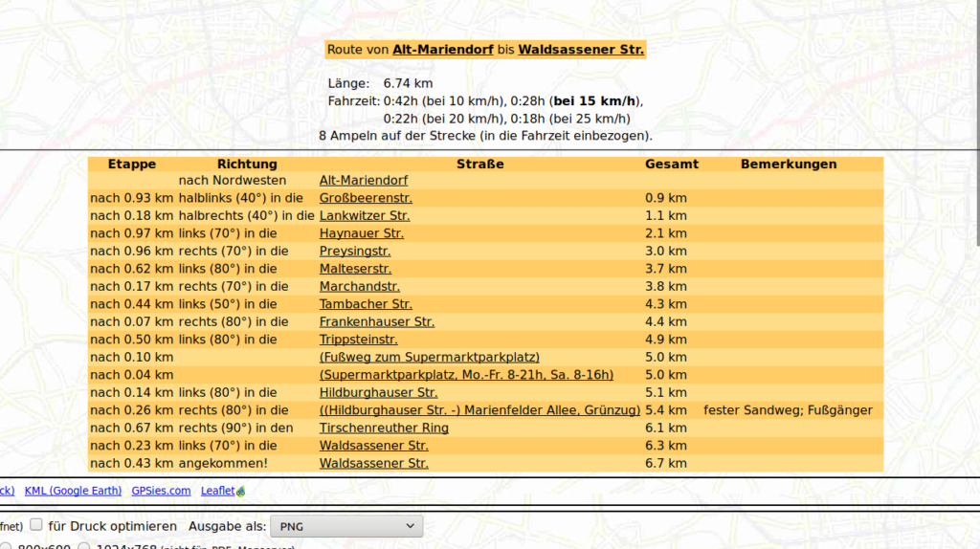Click the '8 Ampeln auf der Strecke' line
The width and height of the screenshot is (980, 549).
[x=485, y=136]
